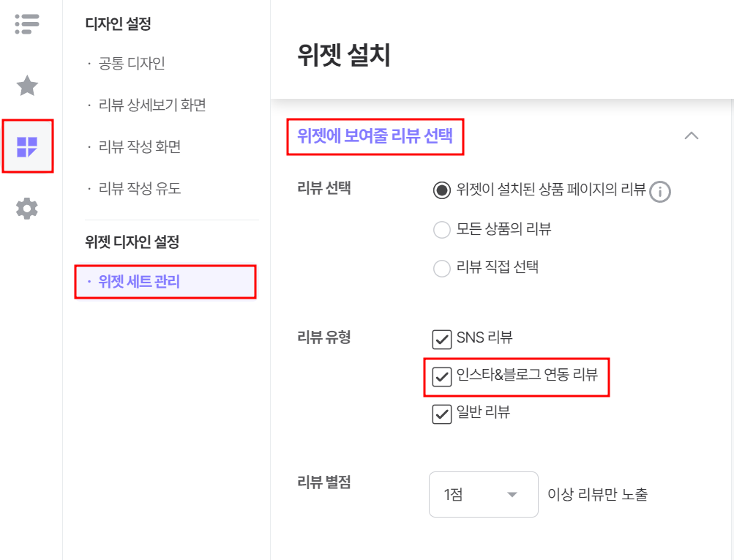This screenshot has width=734, height=560.
Task: Select 위젯이 설치된 상품 페이지의 리뷰 radio button
Action: point(441,190)
